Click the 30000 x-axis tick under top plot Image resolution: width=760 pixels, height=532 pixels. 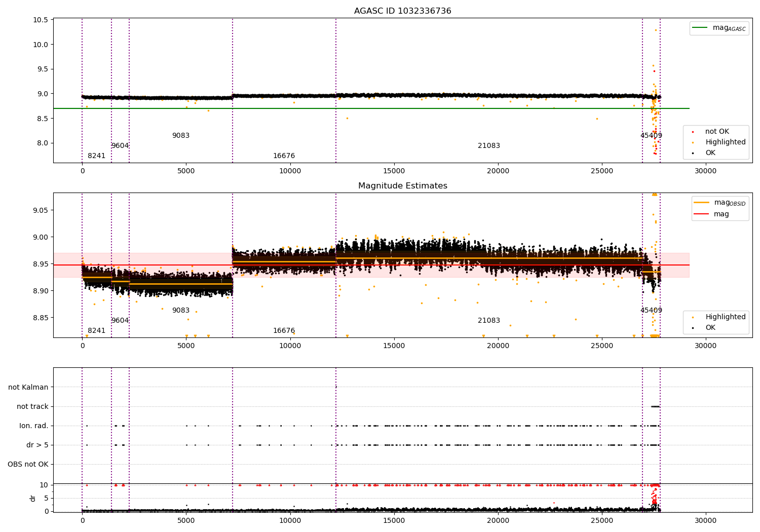click(706, 171)
